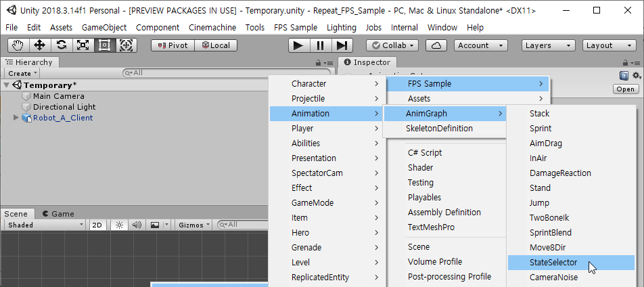Open the Hierarchy panel options menu
This screenshot has width=644, height=287.
pos(327,63)
